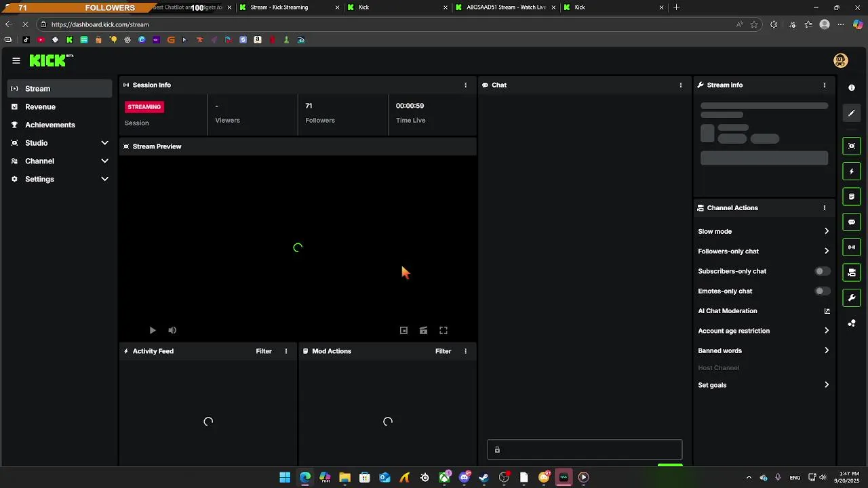Toggle the chat bubble widget icon

(x=852, y=222)
